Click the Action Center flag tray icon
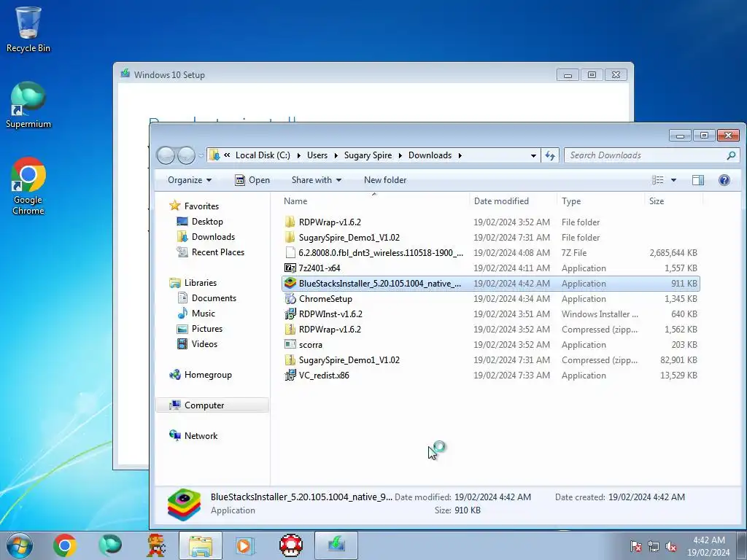747x560 pixels. tap(635, 547)
